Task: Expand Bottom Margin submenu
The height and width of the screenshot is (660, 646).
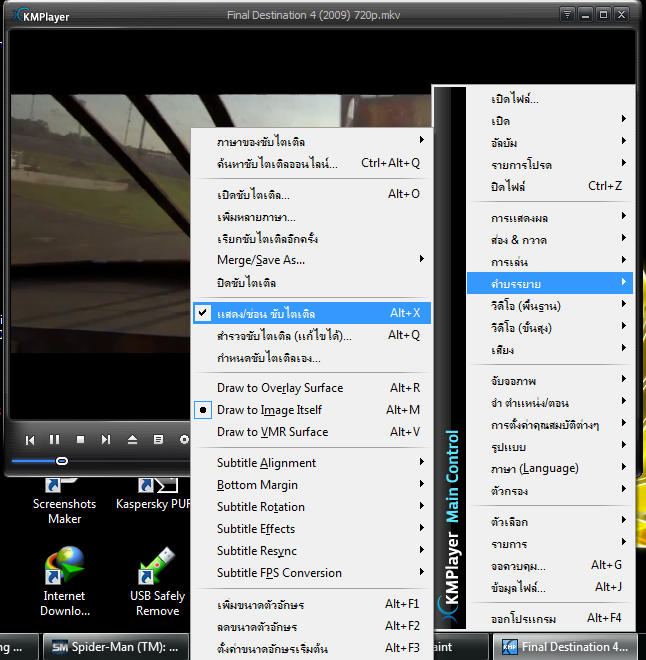Action: (x=312, y=485)
